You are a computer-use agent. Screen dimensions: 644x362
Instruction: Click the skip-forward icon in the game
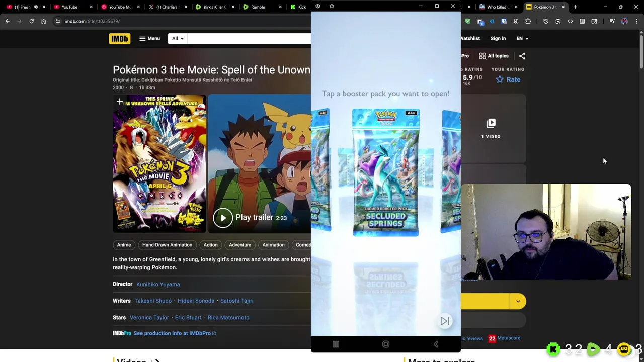[x=445, y=321]
